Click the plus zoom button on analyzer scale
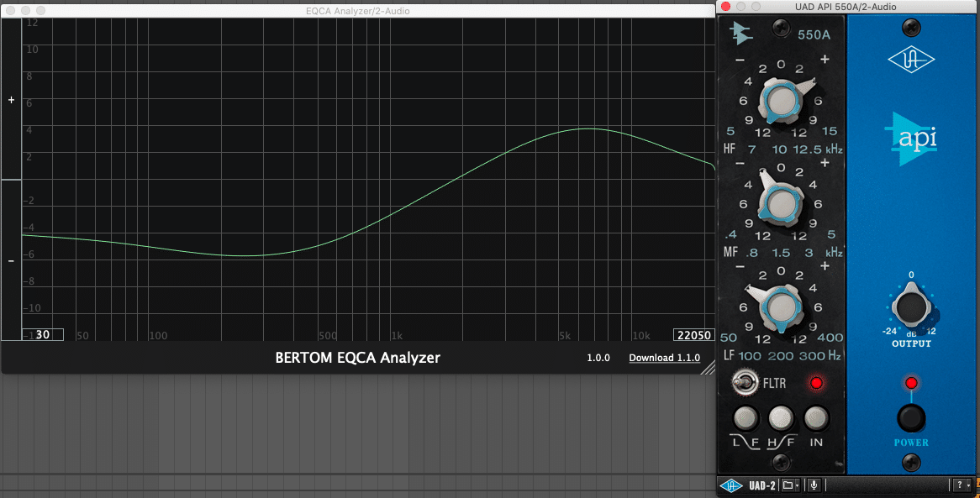Screen dimensions: 980x498 (x=11, y=100)
